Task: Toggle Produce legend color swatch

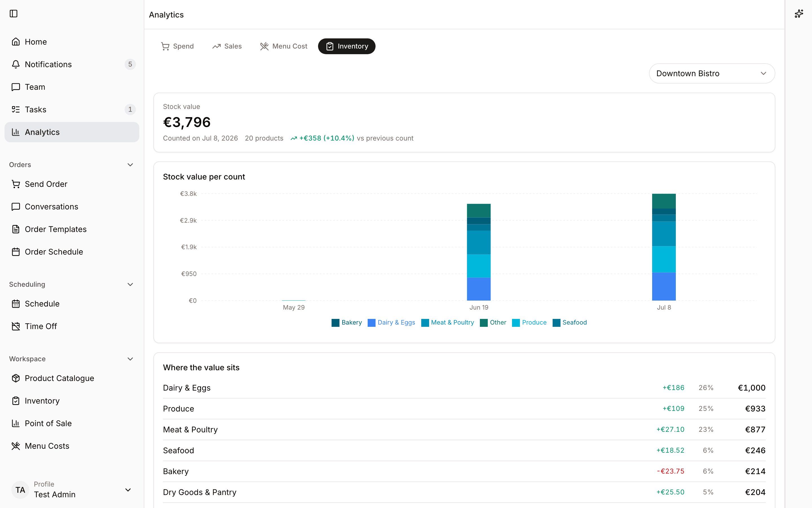Action: 516,323
